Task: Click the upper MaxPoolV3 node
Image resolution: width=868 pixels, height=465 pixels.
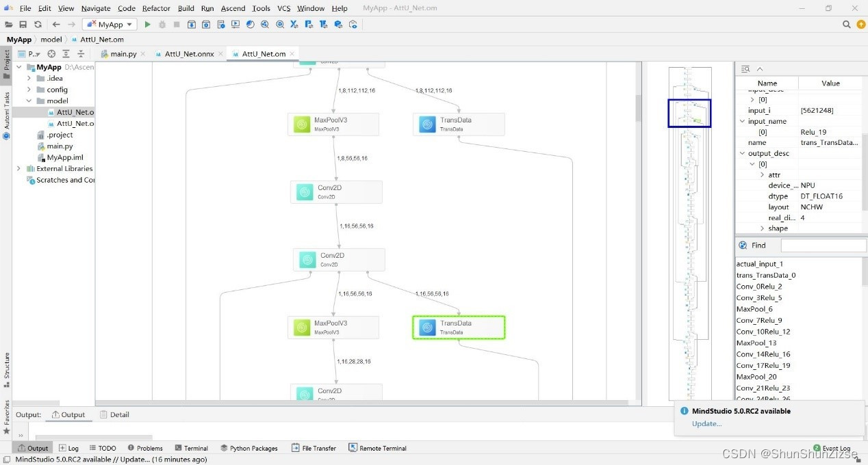Action: pyautogui.click(x=333, y=124)
